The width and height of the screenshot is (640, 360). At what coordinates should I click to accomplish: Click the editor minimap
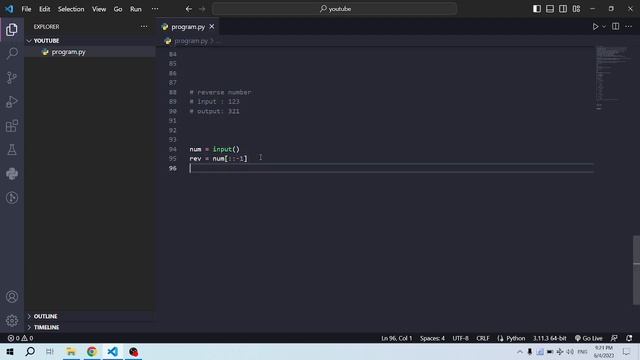pyautogui.click(x=612, y=78)
